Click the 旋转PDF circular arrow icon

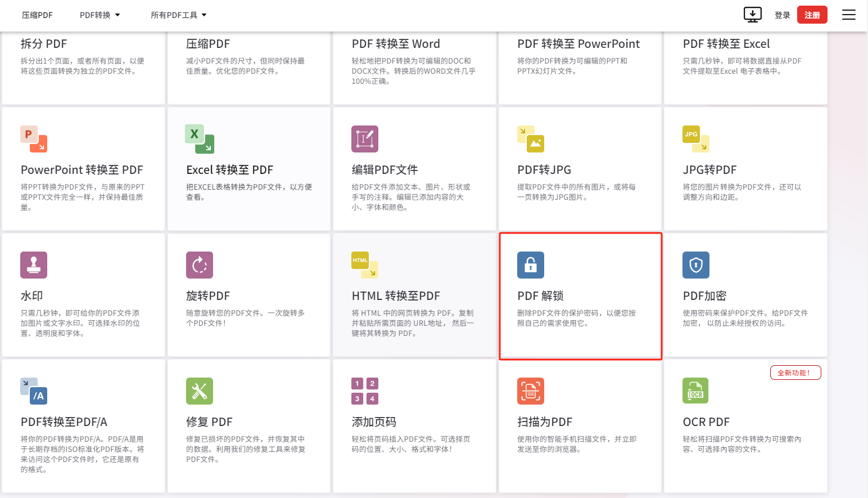(x=200, y=265)
